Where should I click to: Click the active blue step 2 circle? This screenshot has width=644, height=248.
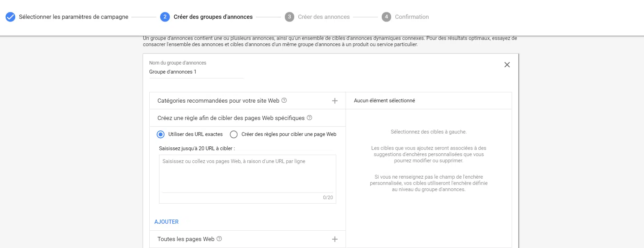(x=164, y=17)
